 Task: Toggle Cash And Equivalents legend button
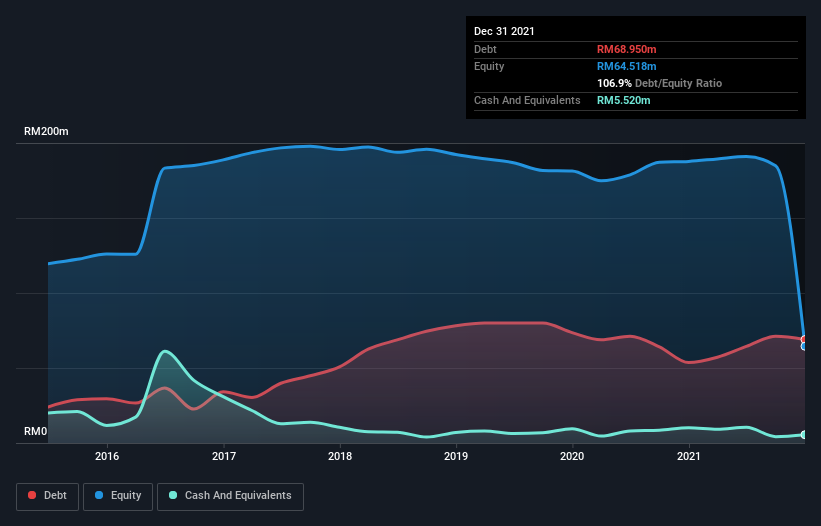[230, 496]
